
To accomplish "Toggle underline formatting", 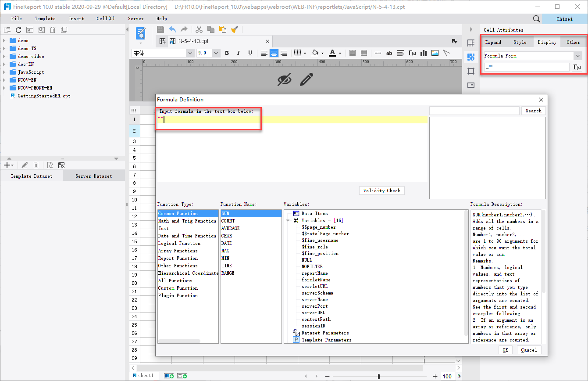I will click(x=249, y=53).
